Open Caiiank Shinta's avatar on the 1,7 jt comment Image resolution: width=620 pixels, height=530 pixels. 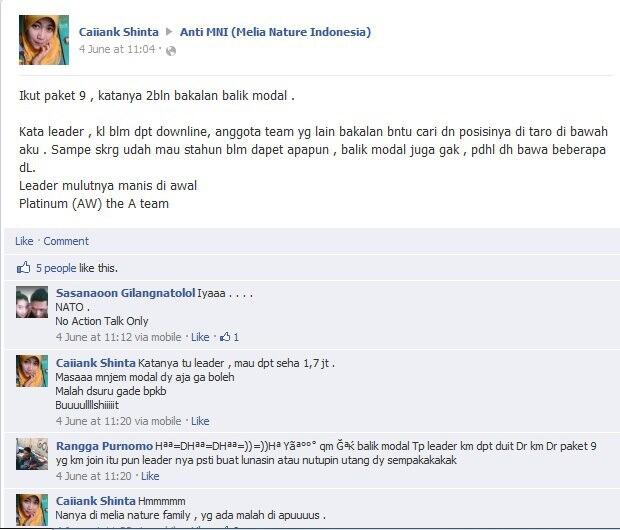32,371
